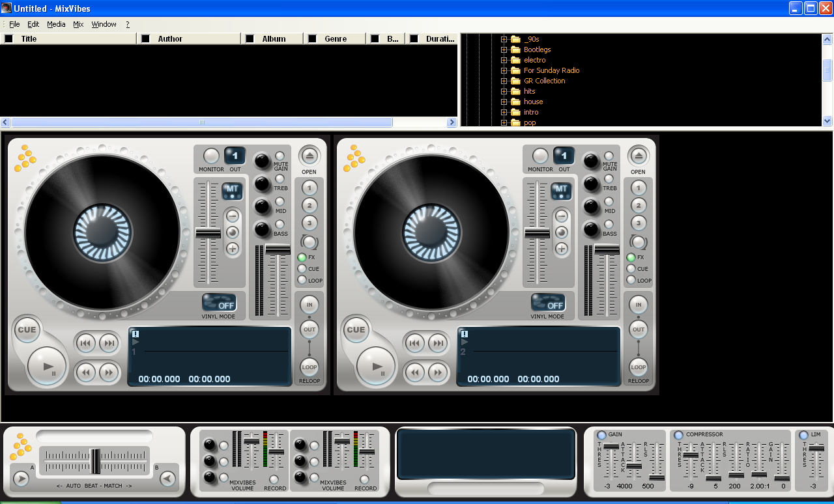The width and height of the screenshot is (834, 504).
Task: Toggle the MT master tempo on deck 1
Action: pyautogui.click(x=233, y=191)
